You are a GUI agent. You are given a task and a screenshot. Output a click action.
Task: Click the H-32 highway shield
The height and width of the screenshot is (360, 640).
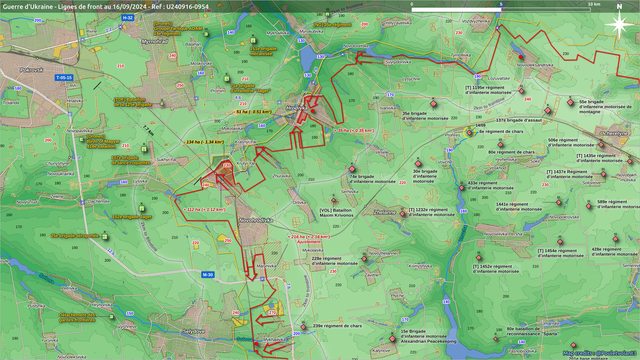pyautogui.click(x=128, y=18)
